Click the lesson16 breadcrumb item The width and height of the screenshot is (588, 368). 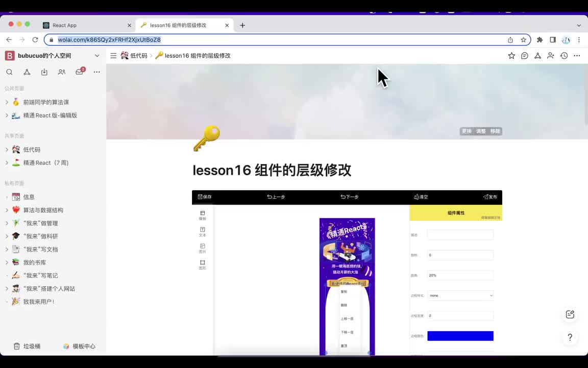(193, 56)
